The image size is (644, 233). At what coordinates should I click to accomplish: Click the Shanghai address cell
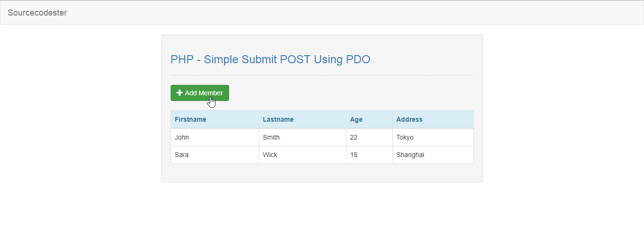(433, 155)
